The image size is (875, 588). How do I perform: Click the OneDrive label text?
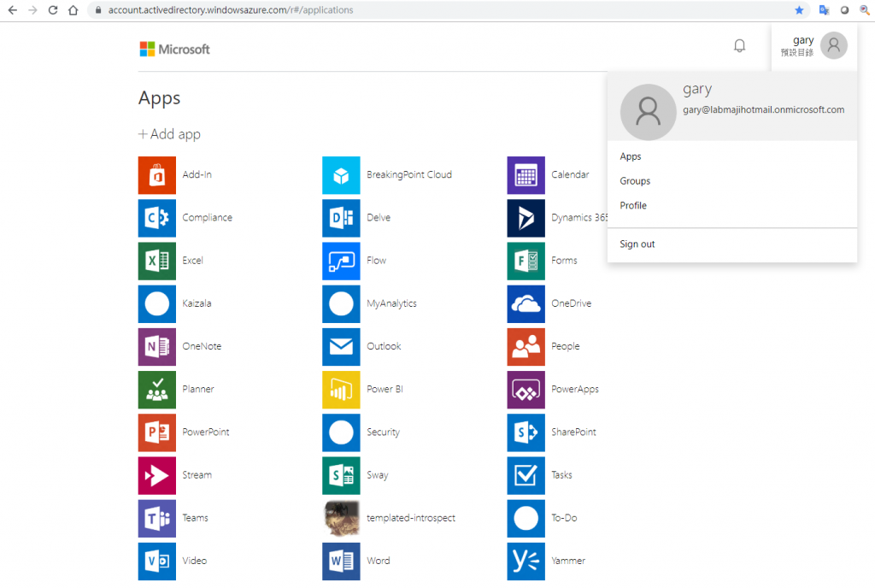572,303
